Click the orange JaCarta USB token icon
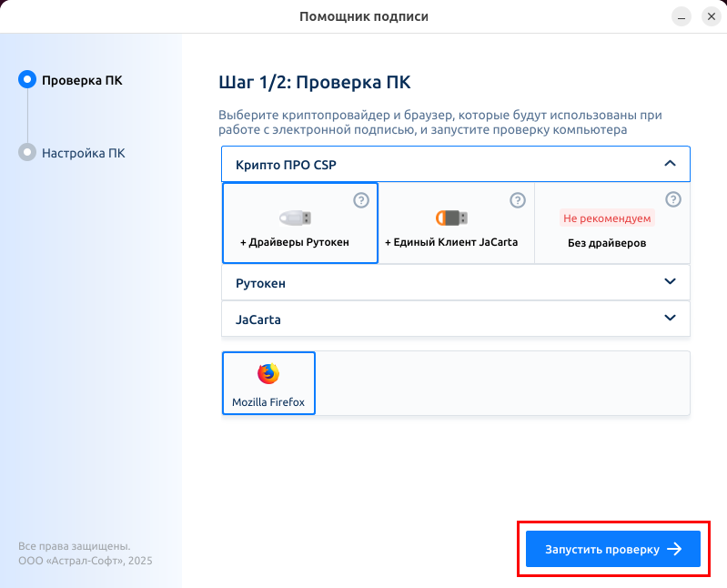 tap(451, 218)
